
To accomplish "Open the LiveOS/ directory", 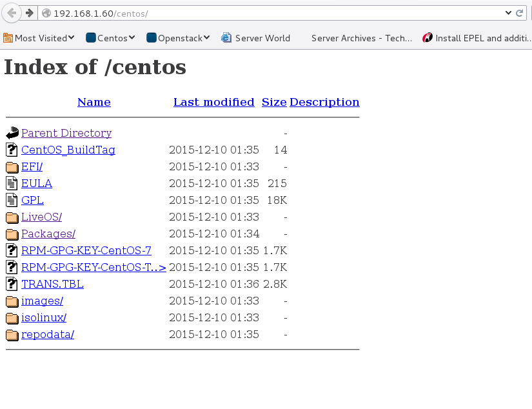I will click(42, 217).
